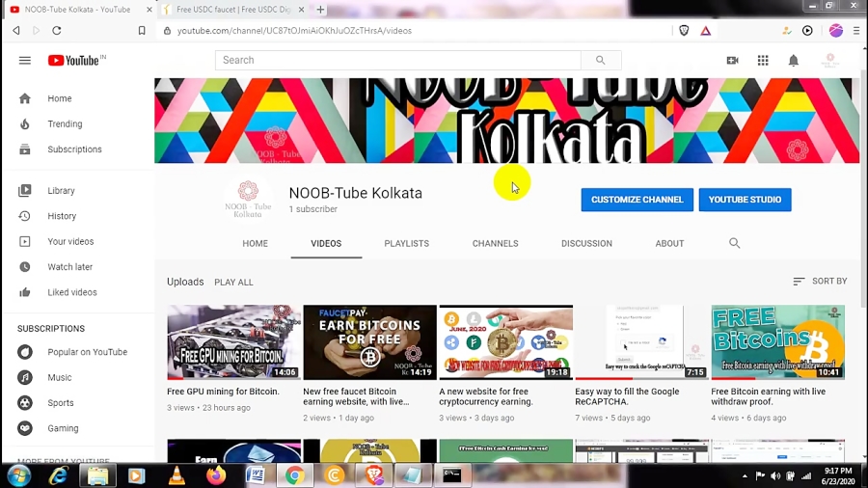This screenshot has width=868, height=488.
Task: Click the Brave Rewards triangle icon
Action: tap(705, 31)
